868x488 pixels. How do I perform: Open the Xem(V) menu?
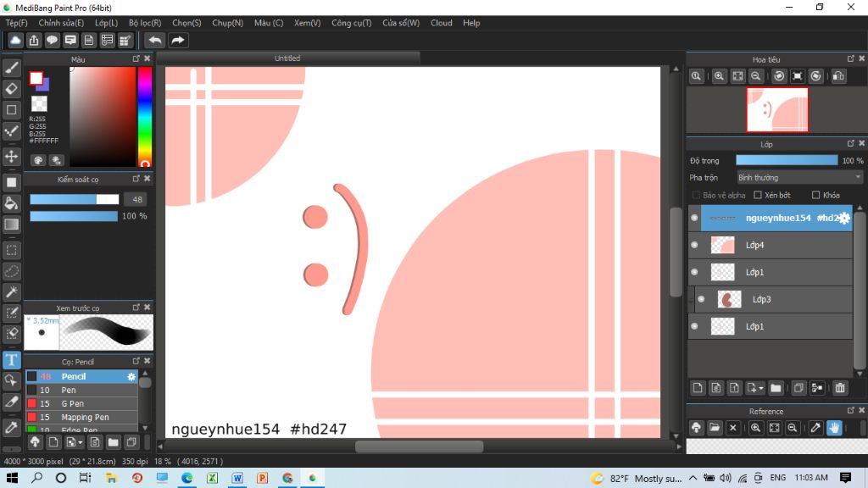pyautogui.click(x=307, y=23)
